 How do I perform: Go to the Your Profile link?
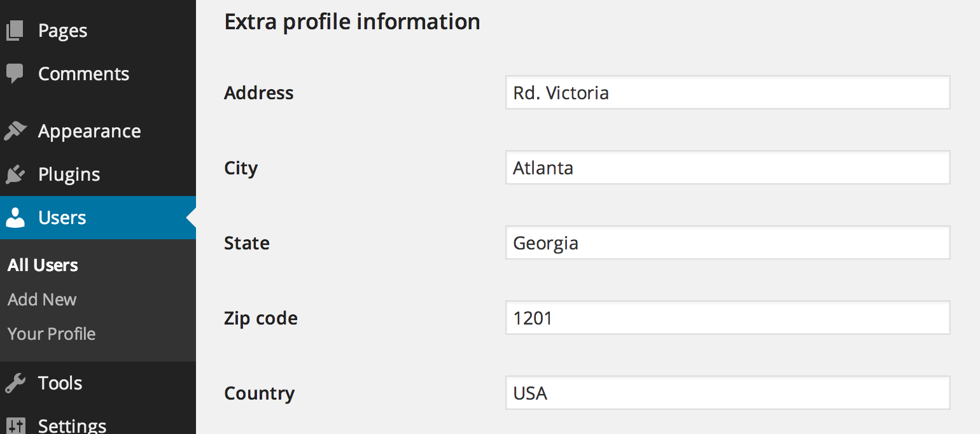(x=52, y=334)
